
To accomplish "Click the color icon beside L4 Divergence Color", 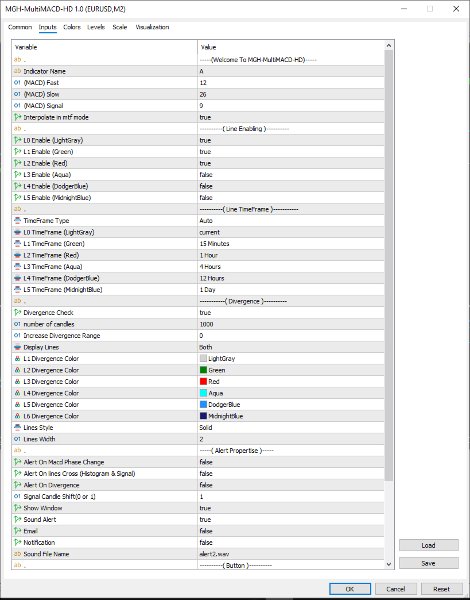I will [x=17, y=393].
